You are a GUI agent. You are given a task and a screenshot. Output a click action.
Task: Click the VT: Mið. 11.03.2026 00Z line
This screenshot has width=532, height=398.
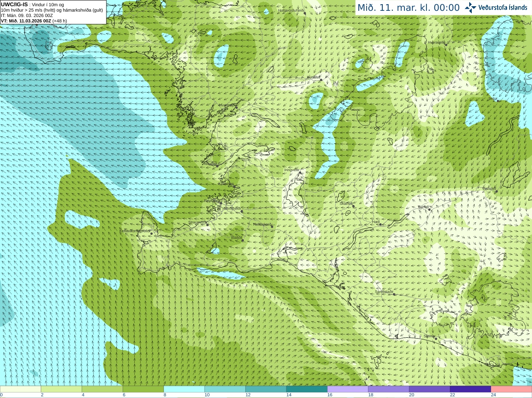coord(34,21)
